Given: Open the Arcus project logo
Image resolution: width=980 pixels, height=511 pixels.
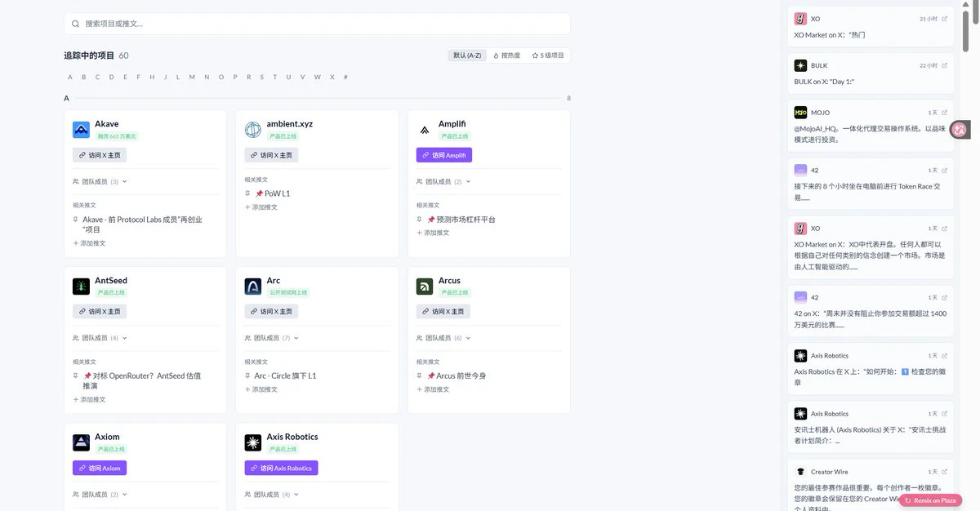Looking at the screenshot, I should tap(425, 287).
